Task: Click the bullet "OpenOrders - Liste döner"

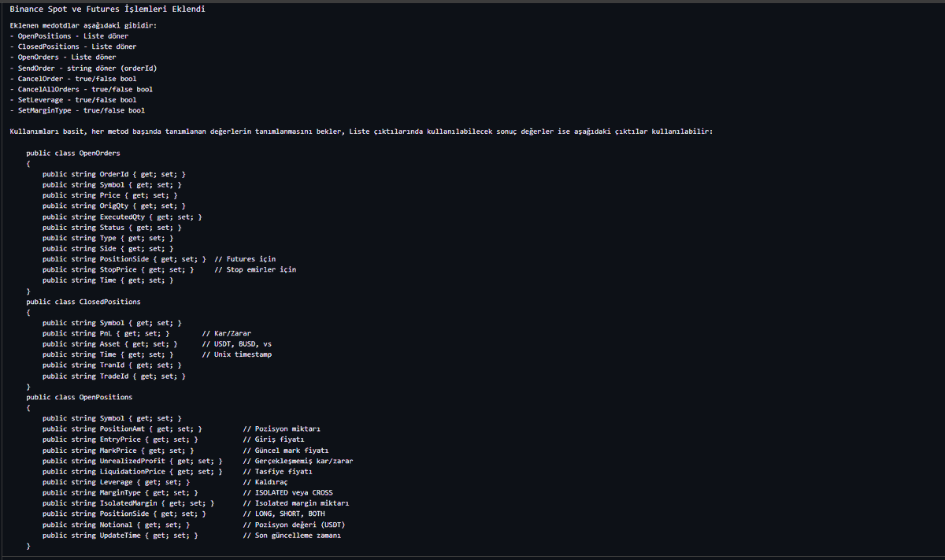Action: coord(63,57)
